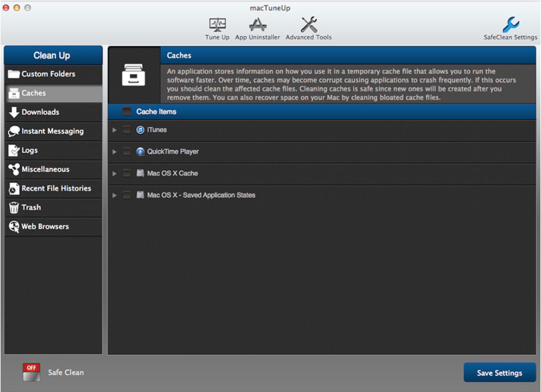This screenshot has width=541, height=392.
Task: Click the Saved Application States icon
Action: (140, 195)
